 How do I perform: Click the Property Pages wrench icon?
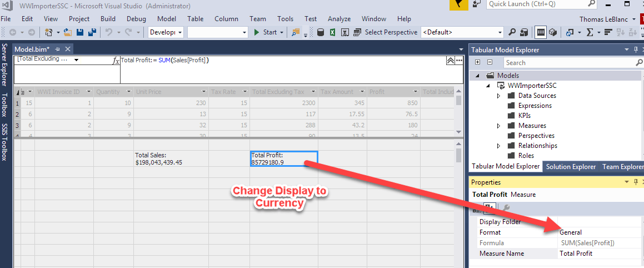point(506,208)
